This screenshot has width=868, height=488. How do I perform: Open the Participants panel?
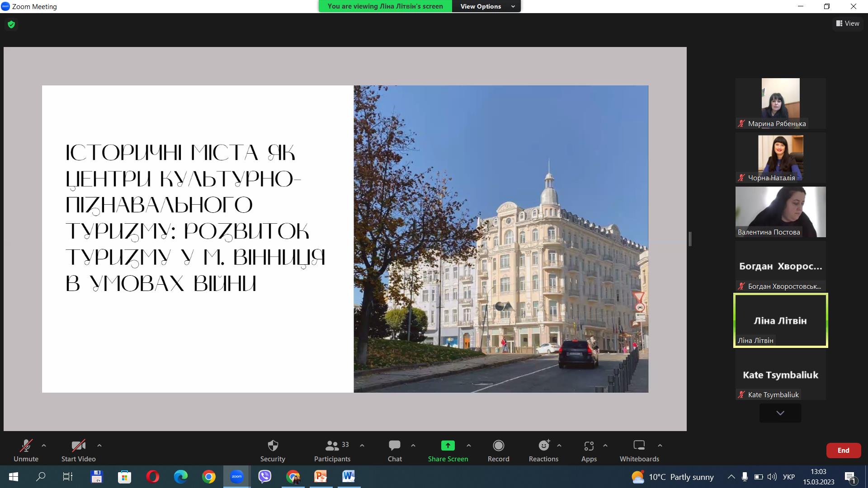[332, 446]
